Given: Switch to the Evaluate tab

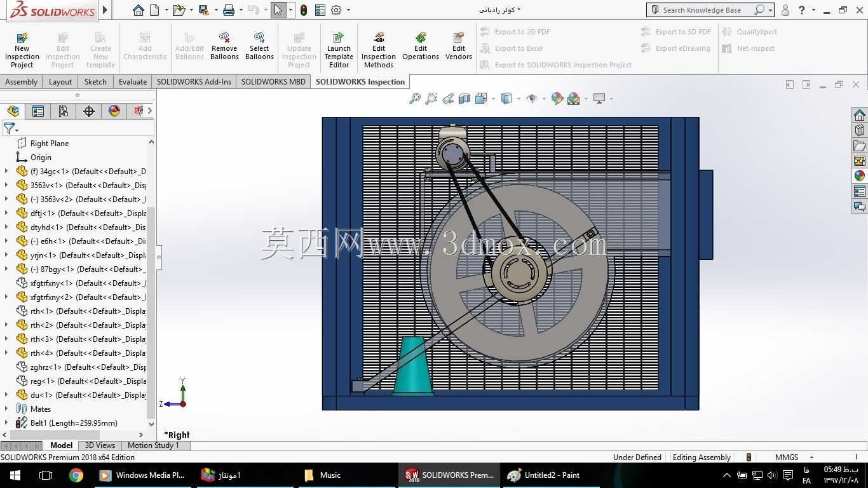Looking at the screenshot, I should coord(133,82).
